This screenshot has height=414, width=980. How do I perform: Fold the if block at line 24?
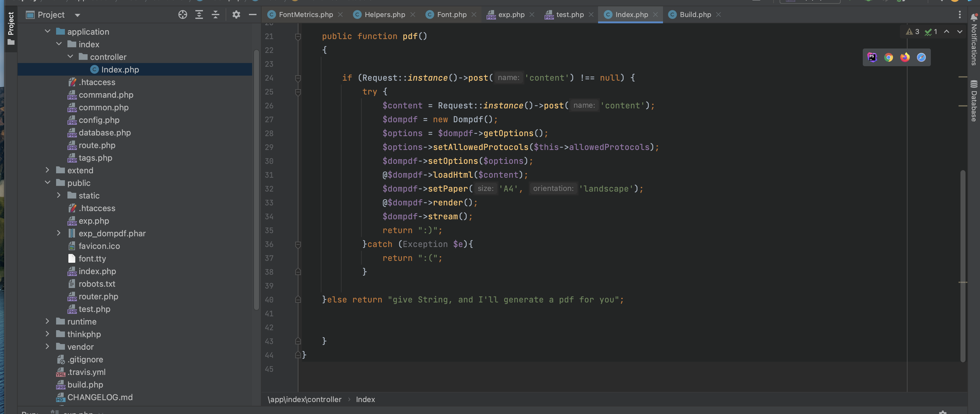coord(298,78)
